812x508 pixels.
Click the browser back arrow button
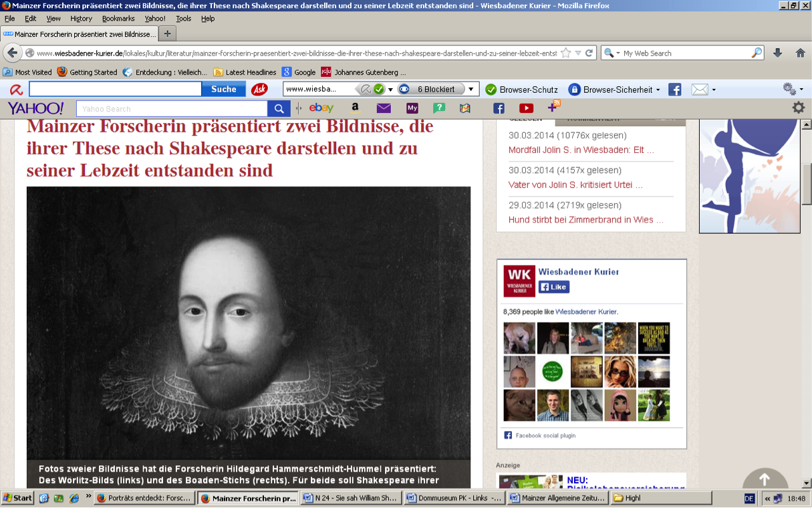pos(12,53)
